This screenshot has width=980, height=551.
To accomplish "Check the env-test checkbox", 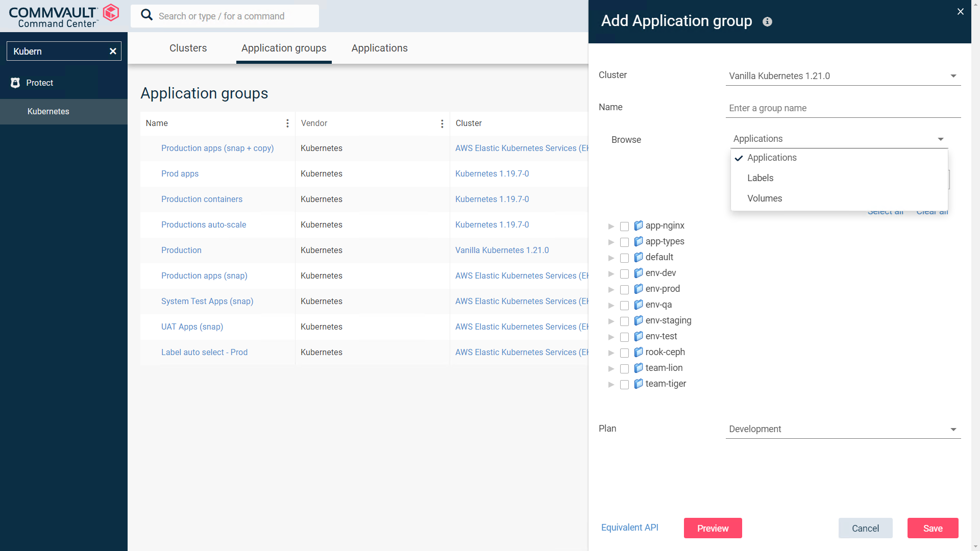I will [624, 337].
